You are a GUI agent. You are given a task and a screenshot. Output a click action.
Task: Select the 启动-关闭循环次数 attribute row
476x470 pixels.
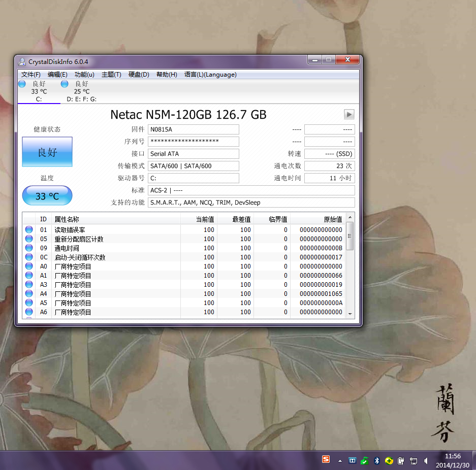184,257
